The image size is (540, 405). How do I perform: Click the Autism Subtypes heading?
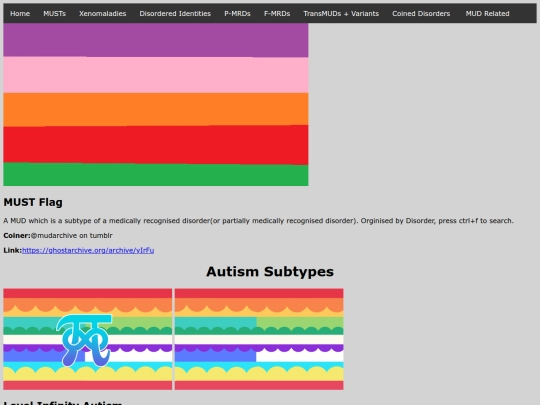270,271
